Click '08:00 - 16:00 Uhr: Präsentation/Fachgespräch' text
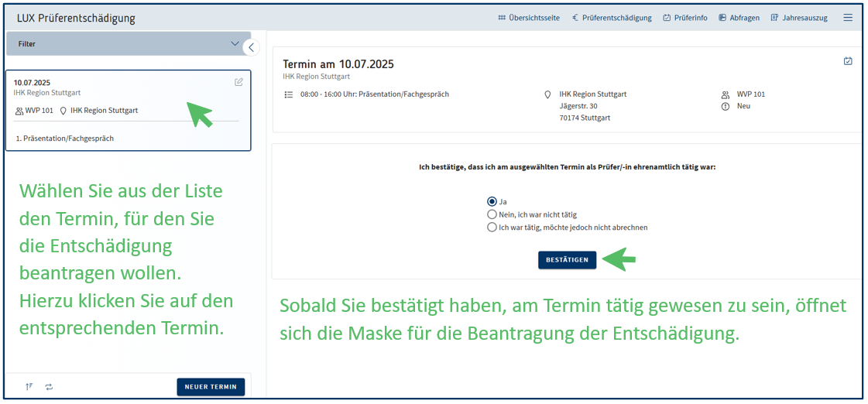The width and height of the screenshot is (868, 404). [375, 94]
